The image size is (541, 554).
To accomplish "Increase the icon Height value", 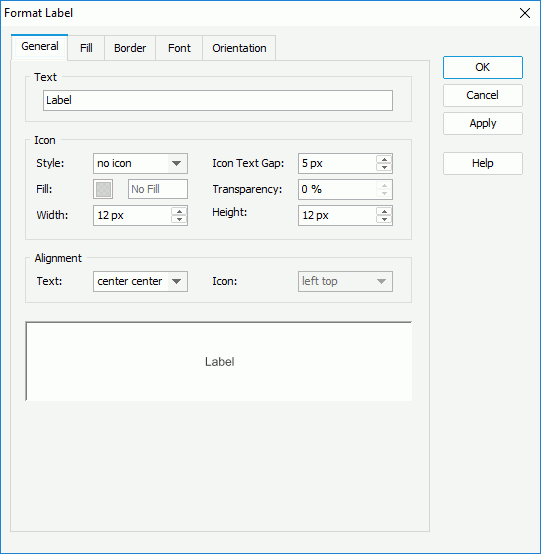I will click(384, 211).
